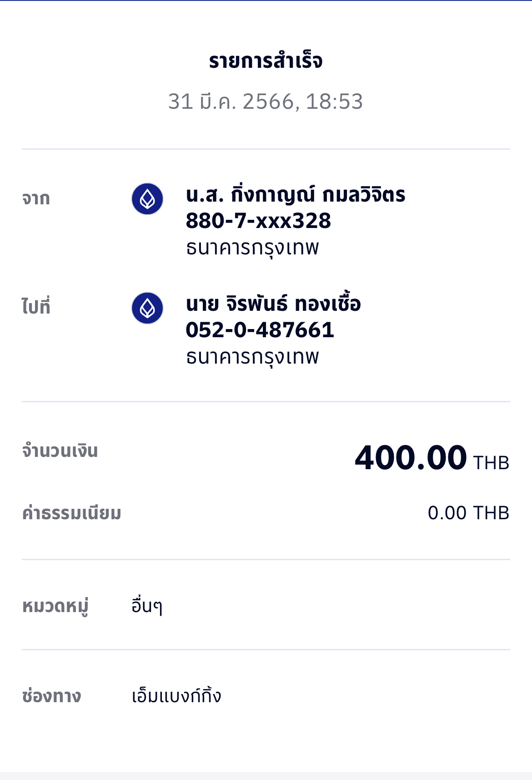Tap sender bank name ธนาคารกรุงเทพ

pos(252,248)
